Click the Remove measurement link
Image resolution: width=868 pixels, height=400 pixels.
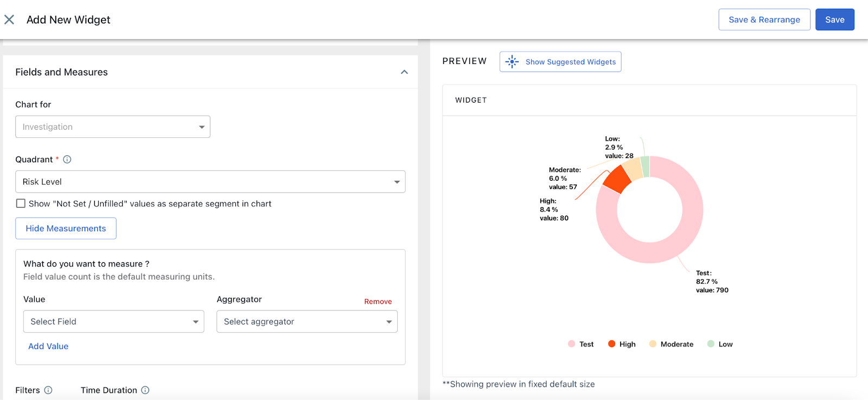pos(378,302)
